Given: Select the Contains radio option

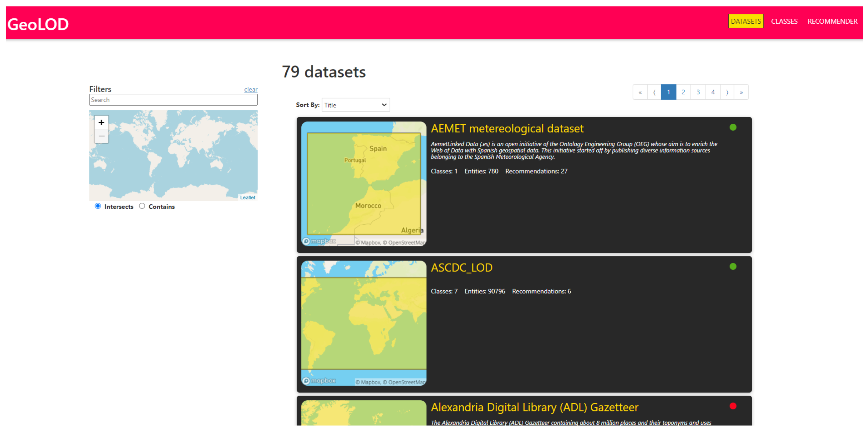Looking at the screenshot, I should 142,206.
